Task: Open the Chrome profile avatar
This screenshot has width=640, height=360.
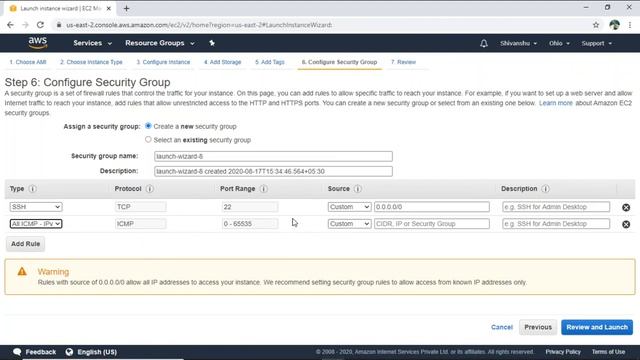Action: coord(614,25)
